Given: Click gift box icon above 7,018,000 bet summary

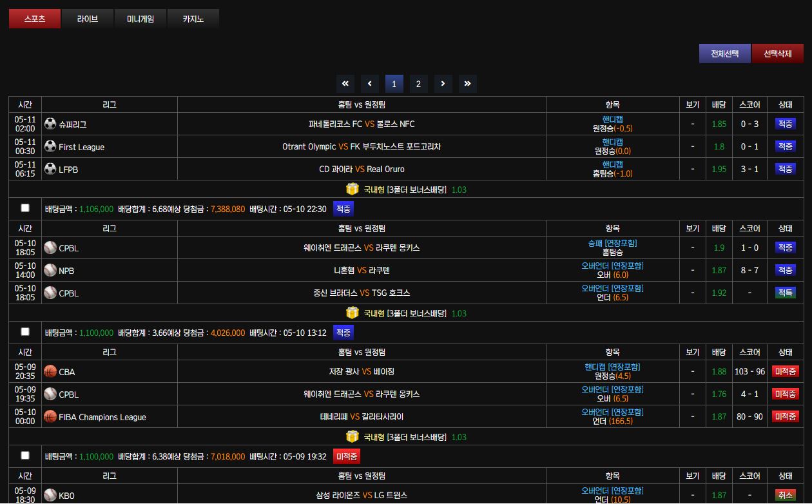Looking at the screenshot, I should (352, 436).
